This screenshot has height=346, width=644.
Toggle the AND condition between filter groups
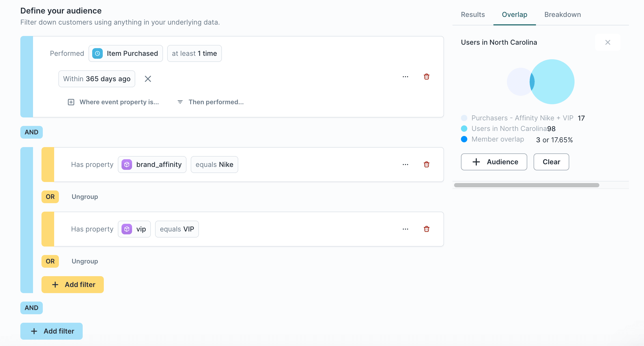(31, 132)
